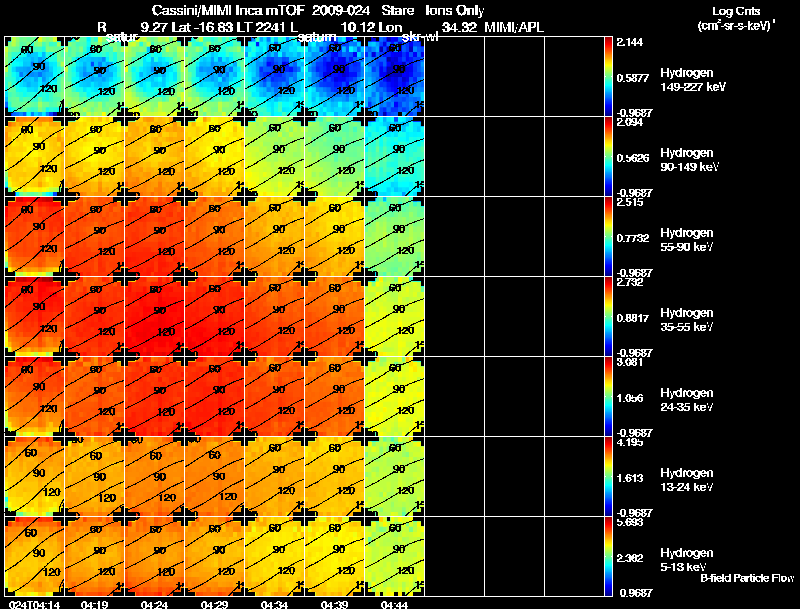This screenshot has width=800, height=609.
Task: Click the 04:29 time axis label
Action: (214, 605)
